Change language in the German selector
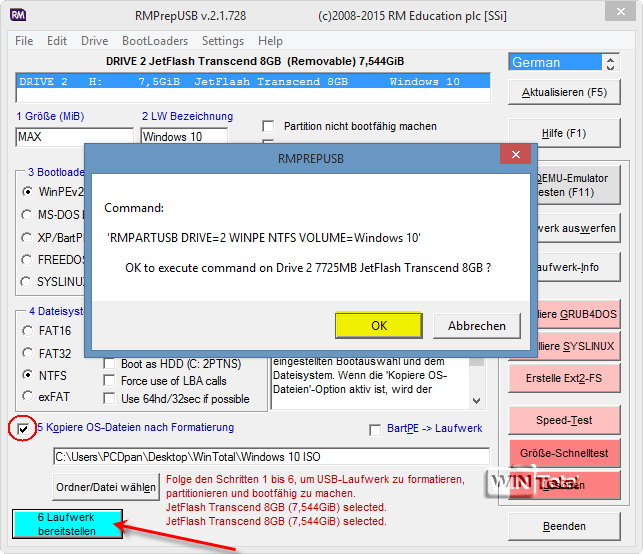This screenshot has width=643, height=554. [x=555, y=62]
